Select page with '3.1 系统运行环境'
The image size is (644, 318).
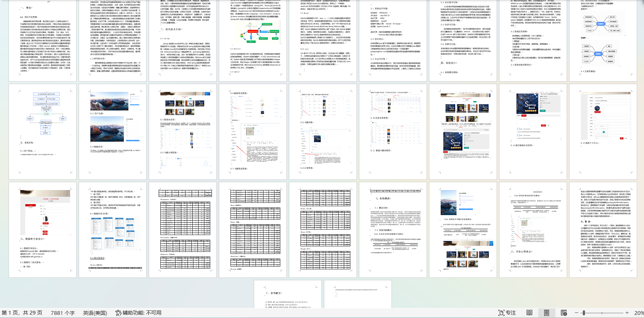point(393,41)
